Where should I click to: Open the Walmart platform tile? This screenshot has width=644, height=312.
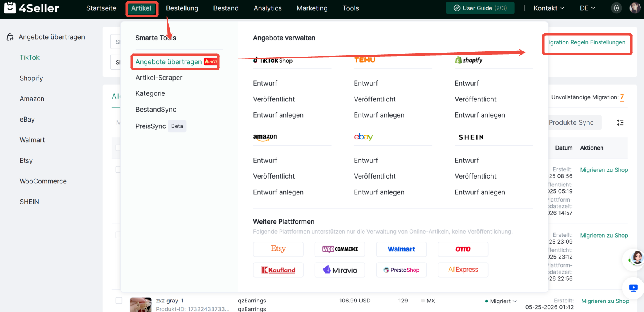(x=401, y=249)
